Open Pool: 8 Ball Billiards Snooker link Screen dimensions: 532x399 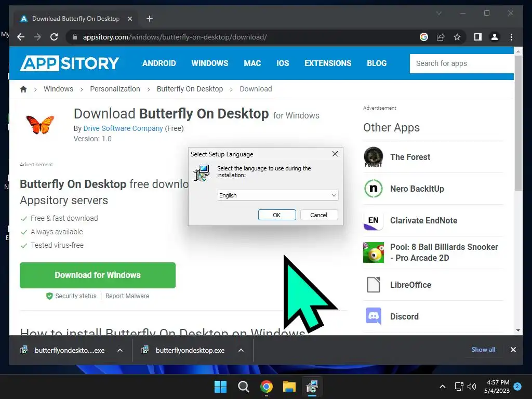[x=444, y=252]
